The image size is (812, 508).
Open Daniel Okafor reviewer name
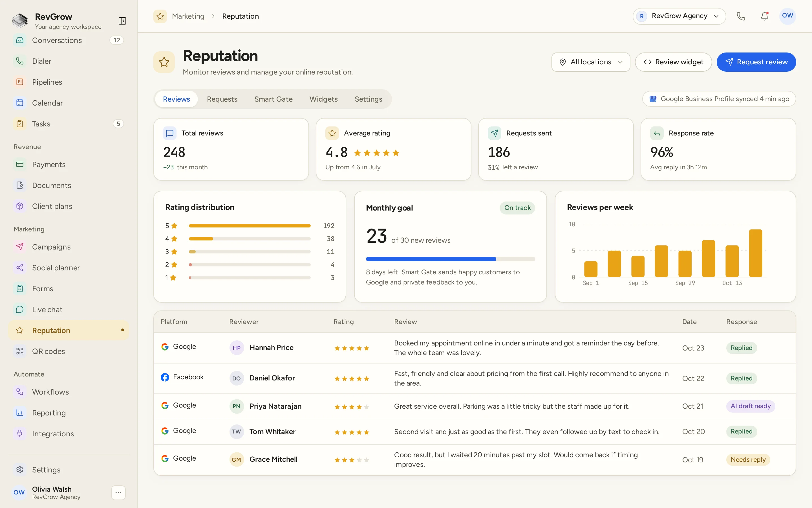[x=272, y=378]
